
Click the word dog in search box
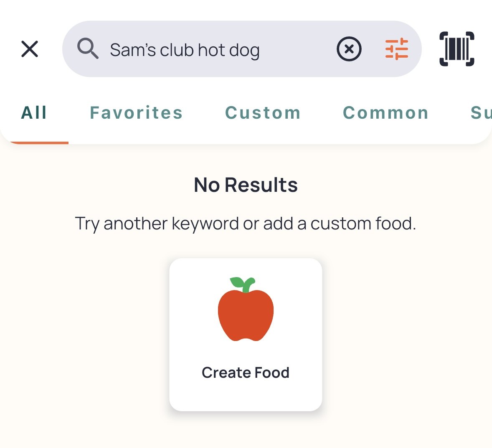coord(244,51)
